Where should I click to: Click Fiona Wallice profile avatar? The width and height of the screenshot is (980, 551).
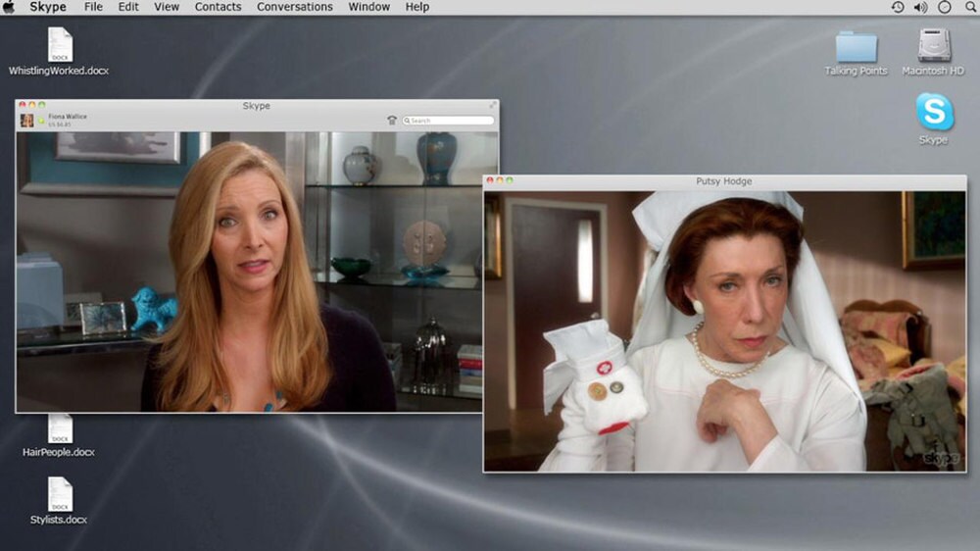26,120
